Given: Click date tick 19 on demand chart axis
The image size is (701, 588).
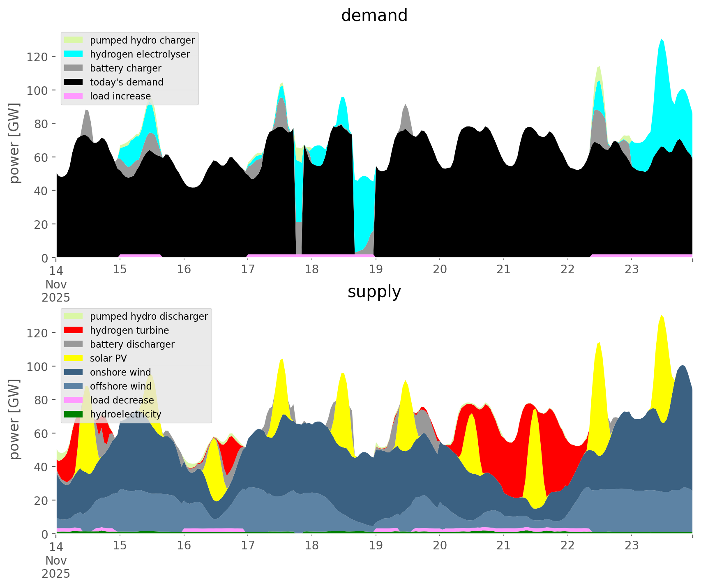Looking at the screenshot, I should point(376,270).
